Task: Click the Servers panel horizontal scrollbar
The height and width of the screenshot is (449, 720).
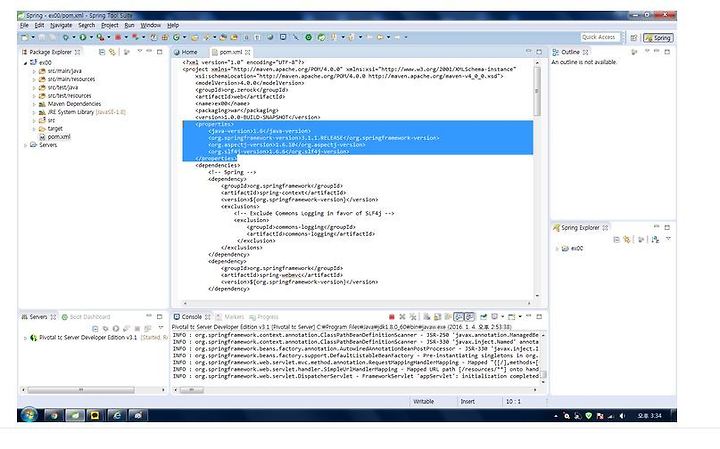Action: click(81, 390)
